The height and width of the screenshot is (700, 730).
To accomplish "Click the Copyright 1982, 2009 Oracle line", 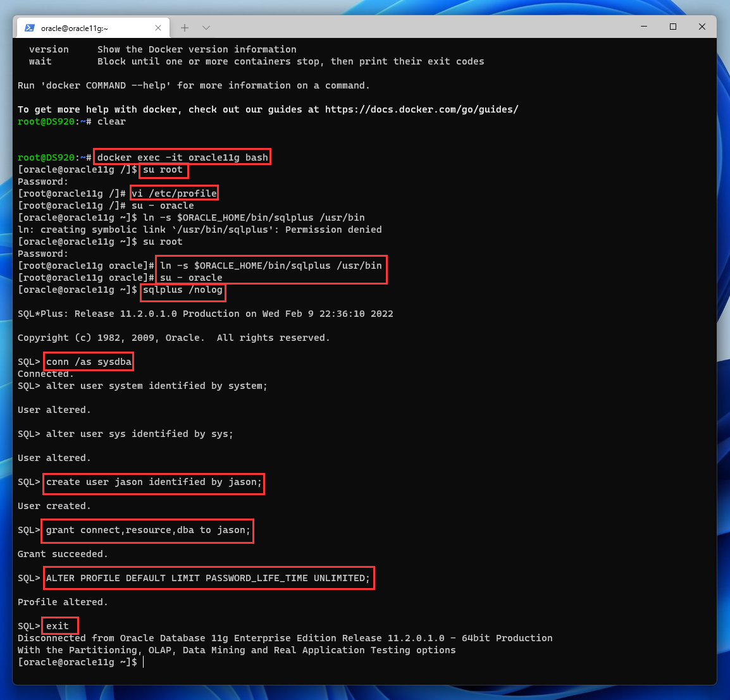I will pos(174,338).
